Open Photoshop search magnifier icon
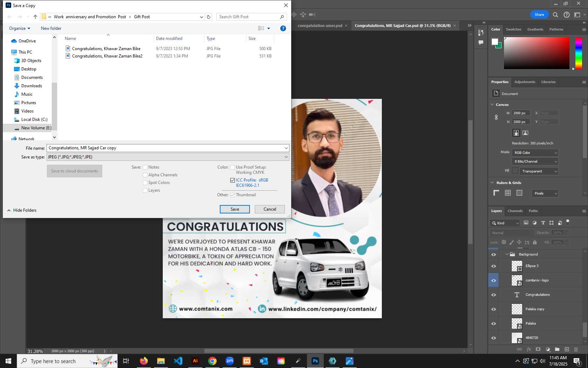 [555, 15]
